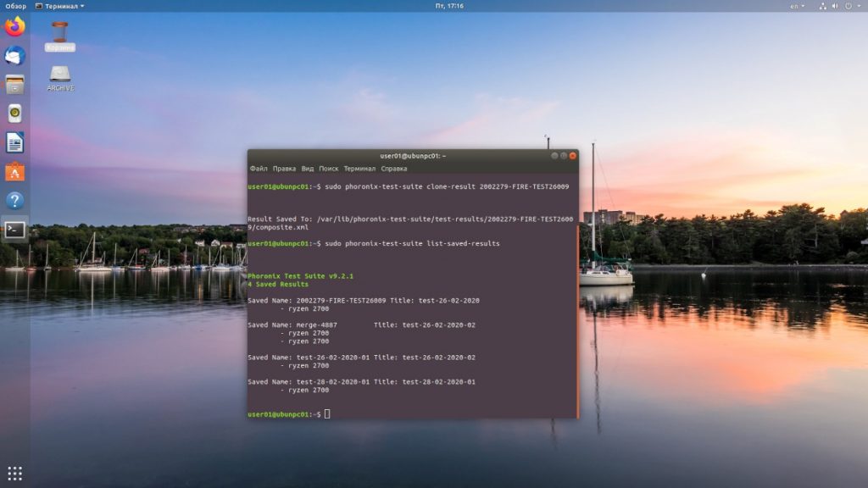Expand the Терминал app menu in top bar
The height and width of the screenshot is (488, 868).
tap(60, 6)
